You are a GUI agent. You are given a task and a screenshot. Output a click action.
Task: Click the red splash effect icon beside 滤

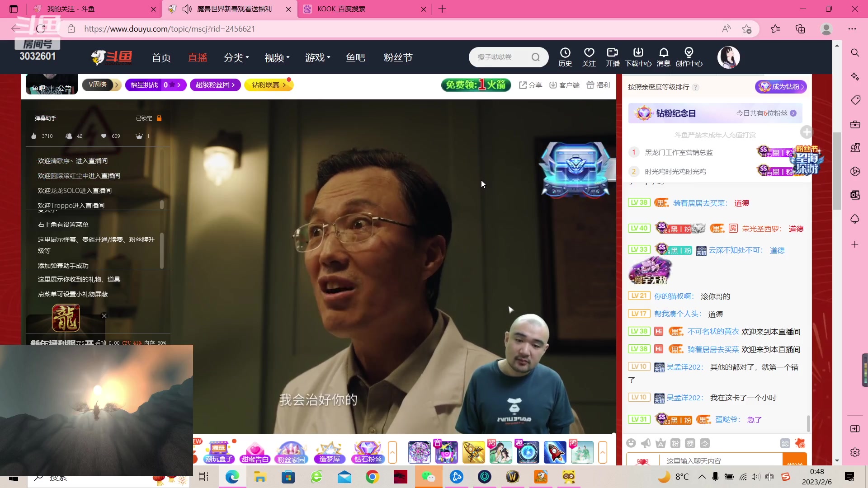click(x=800, y=443)
